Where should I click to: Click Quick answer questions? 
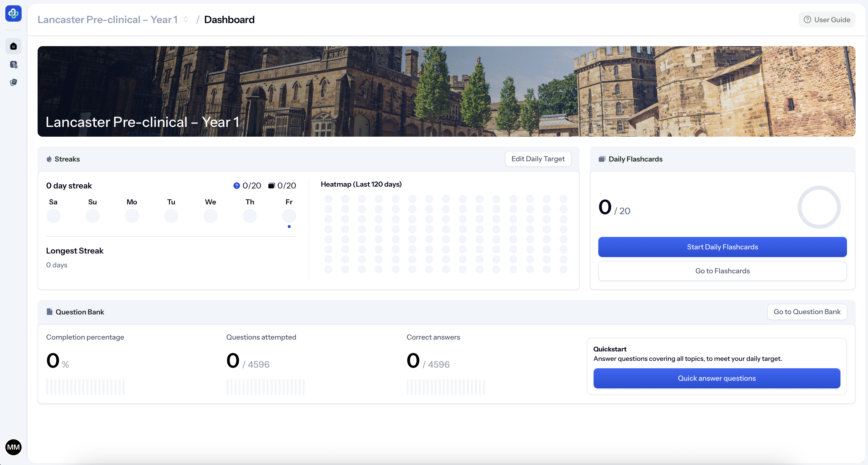pyautogui.click(x=716, y=378)
